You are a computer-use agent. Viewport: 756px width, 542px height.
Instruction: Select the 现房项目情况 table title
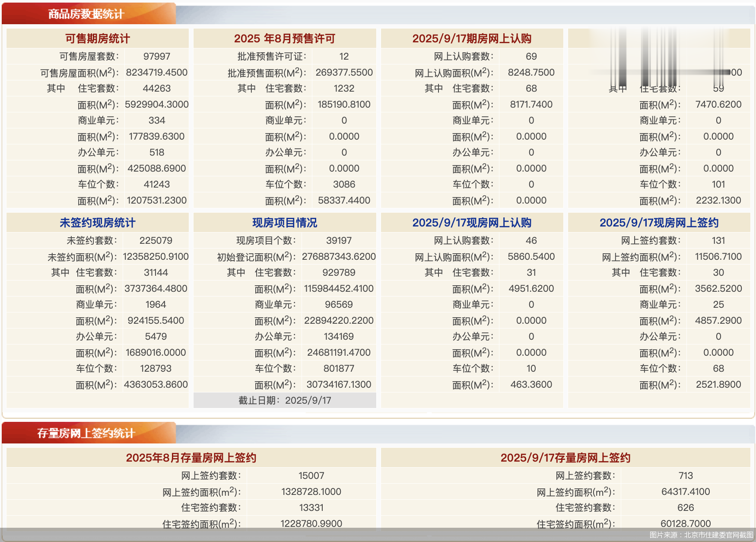[285, 223]
